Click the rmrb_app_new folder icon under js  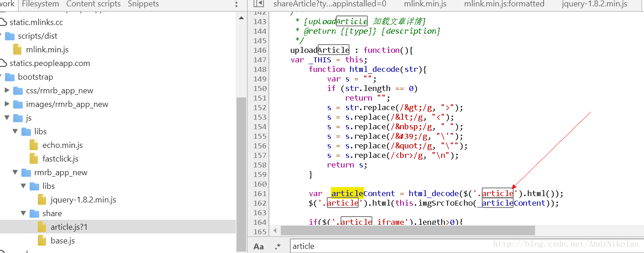tap(26, 172)
